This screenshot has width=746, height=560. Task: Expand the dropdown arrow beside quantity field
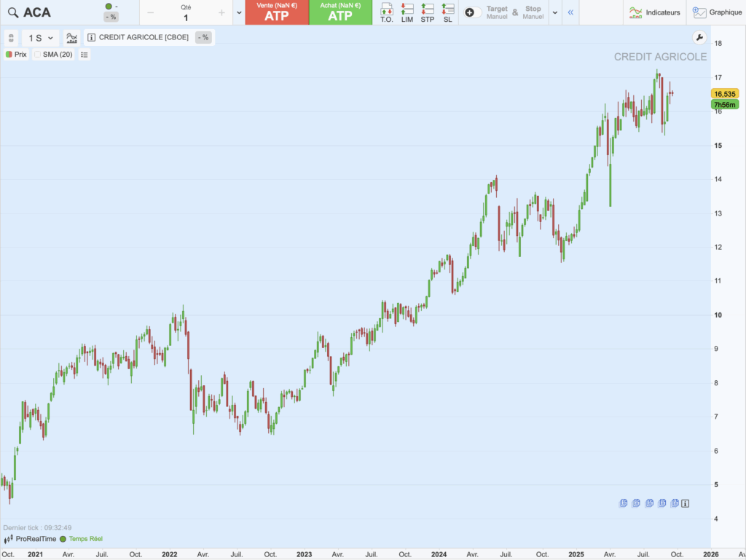coord(239,12)
